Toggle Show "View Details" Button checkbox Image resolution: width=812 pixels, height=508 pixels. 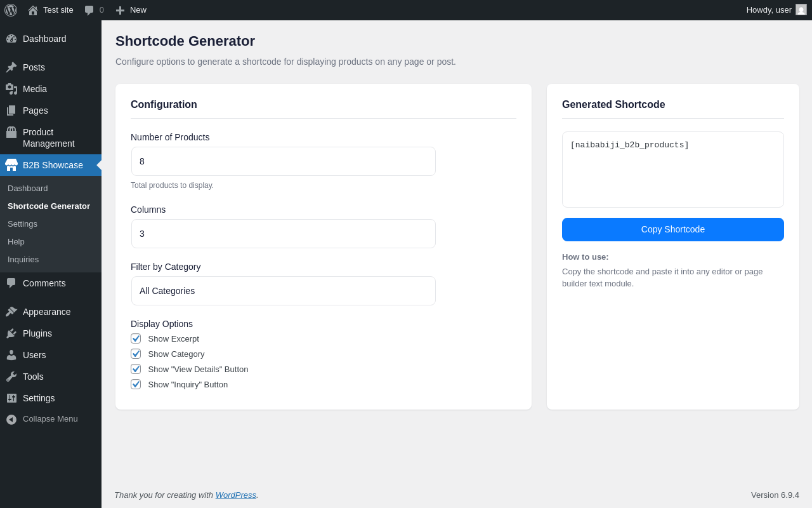[136, 369]
